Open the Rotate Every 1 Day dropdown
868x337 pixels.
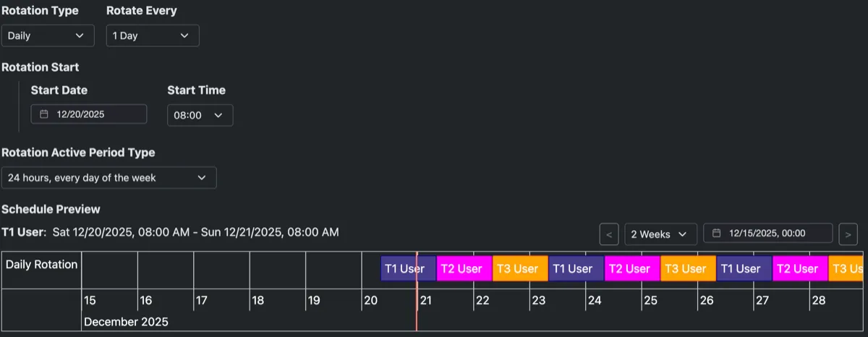tap(153, 35)
